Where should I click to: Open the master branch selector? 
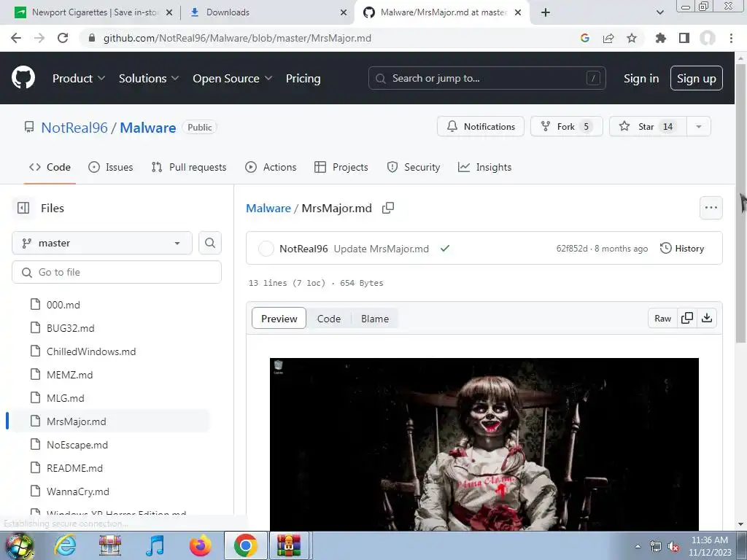pyautogui.click(x=102, y=243)
